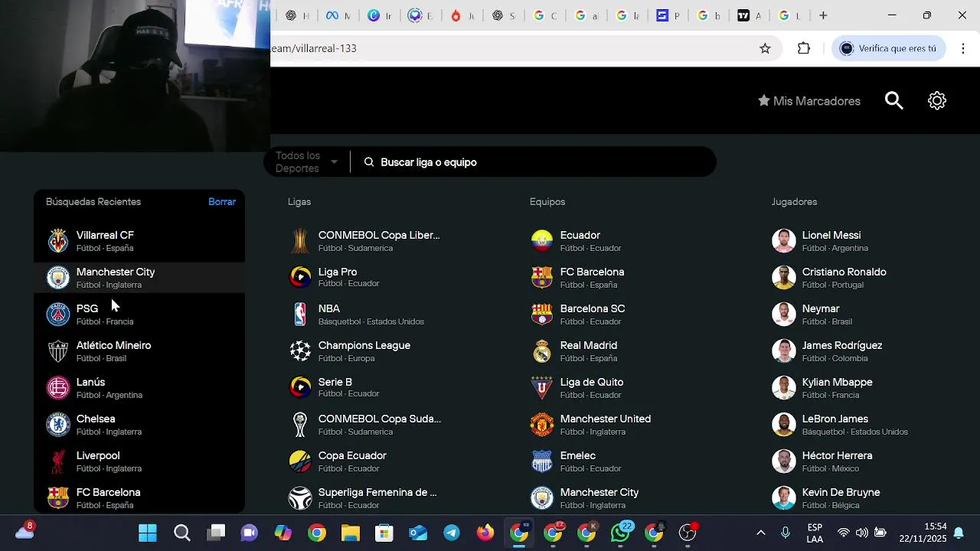Click the Mis Marcadores star link
This screenshot has width=980, height=551.
(x=808, y=101)
